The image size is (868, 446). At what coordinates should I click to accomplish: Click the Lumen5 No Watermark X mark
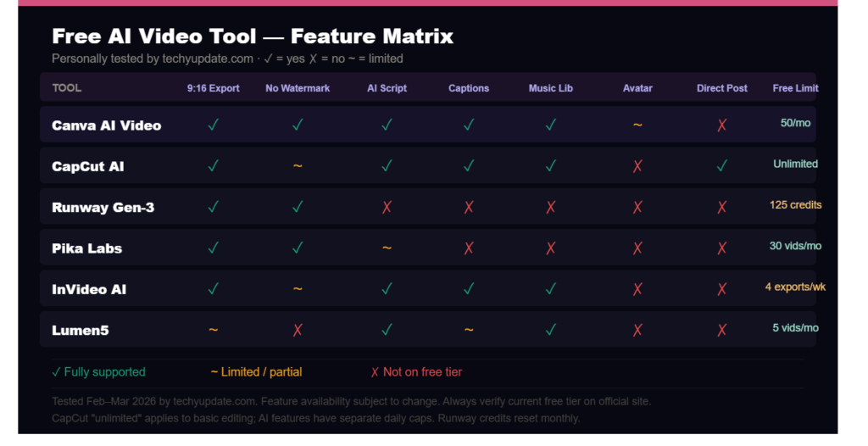click(x=298, y=330)
